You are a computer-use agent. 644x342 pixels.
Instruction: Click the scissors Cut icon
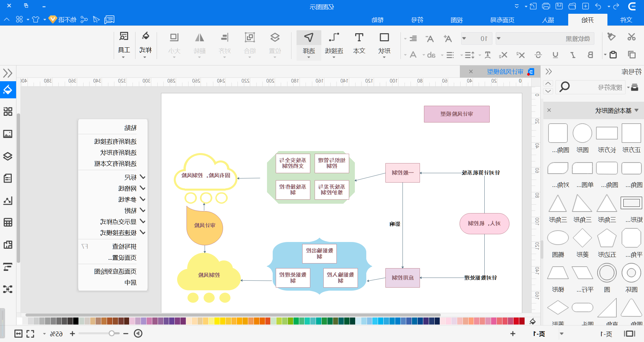coord(631,37)
